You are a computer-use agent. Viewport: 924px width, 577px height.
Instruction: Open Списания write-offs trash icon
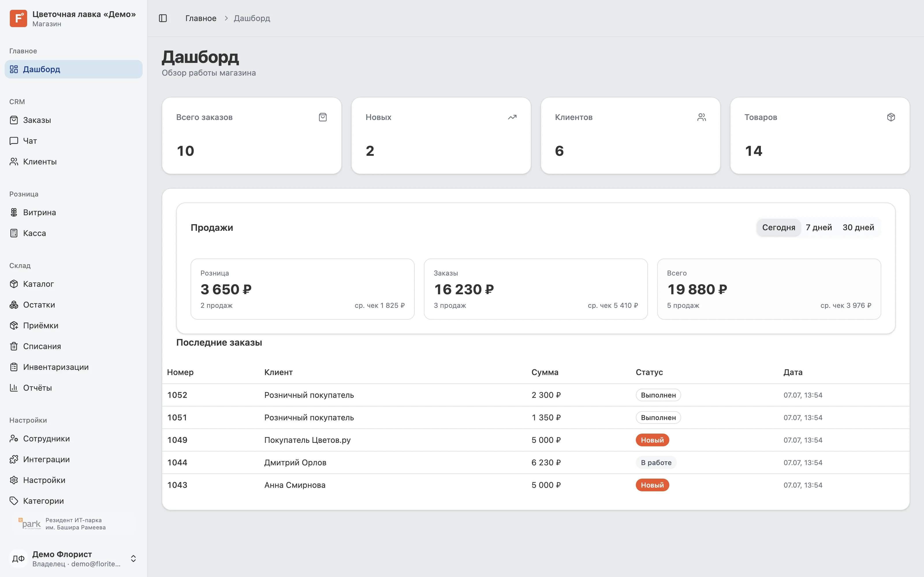coord(14,346)
